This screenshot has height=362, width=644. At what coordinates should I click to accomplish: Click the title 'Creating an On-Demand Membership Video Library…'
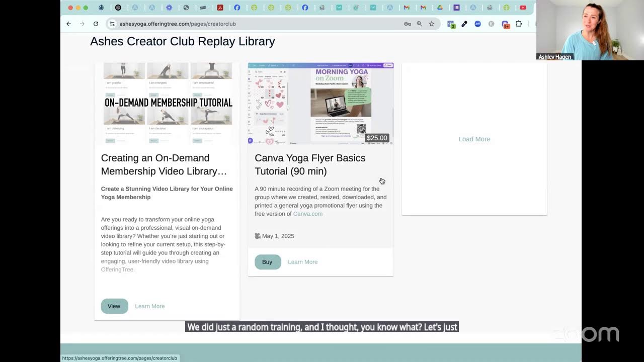pyautogui.click(x=164, y=164)
